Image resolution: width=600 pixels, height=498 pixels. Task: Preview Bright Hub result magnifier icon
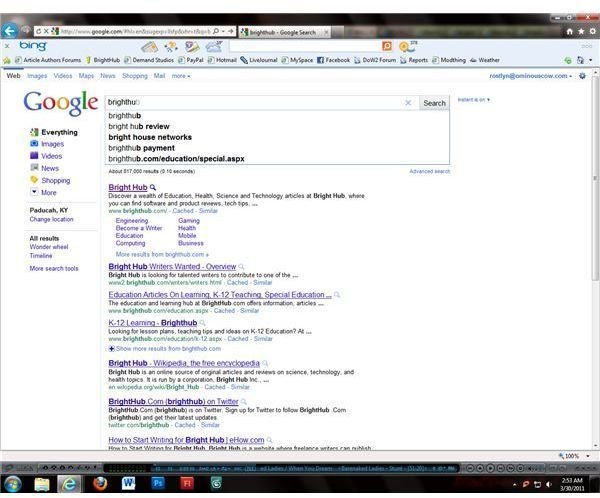pyautogui.click(x=153, y=188)
